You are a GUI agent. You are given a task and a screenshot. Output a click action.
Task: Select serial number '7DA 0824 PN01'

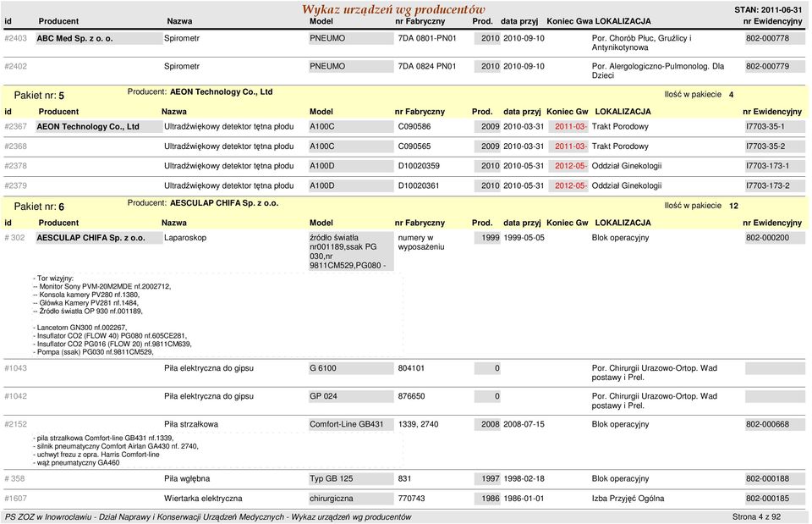point(427,66)
